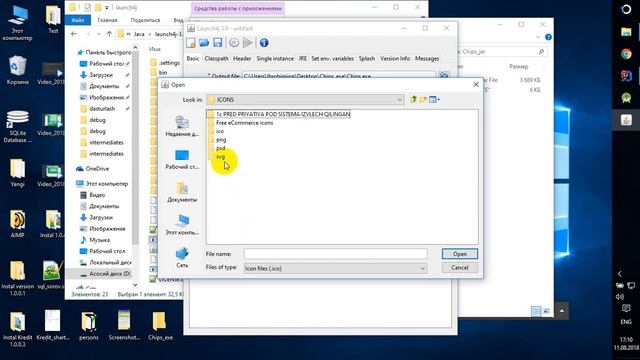Switch to JRE tab in Launch4j
Screen dimensions: 640x360
[302, 59]
